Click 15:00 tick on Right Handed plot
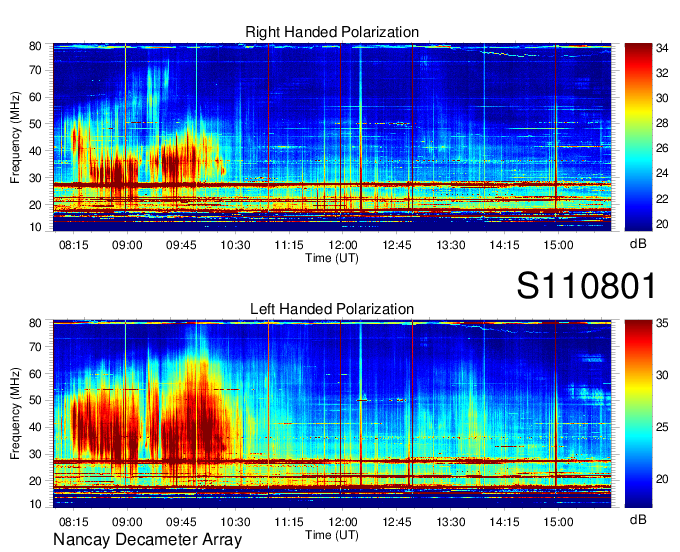The height and width of the screenshot is (552, 680). pyautogui.click(x=558, y=245)
